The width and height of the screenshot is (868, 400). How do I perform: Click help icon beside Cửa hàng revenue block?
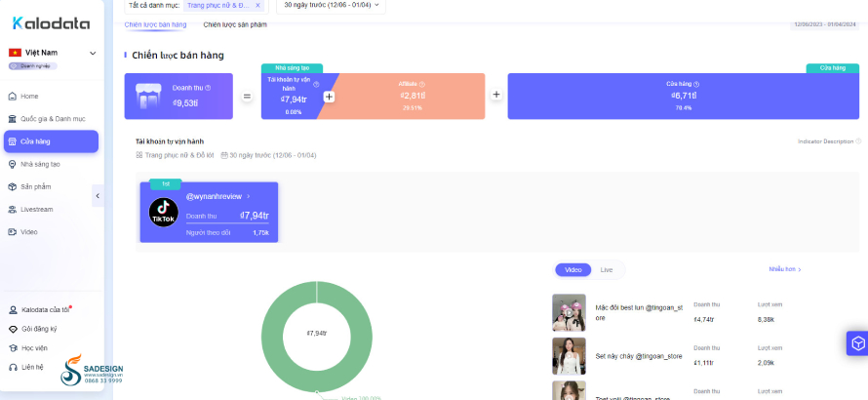tap(696, 84)
